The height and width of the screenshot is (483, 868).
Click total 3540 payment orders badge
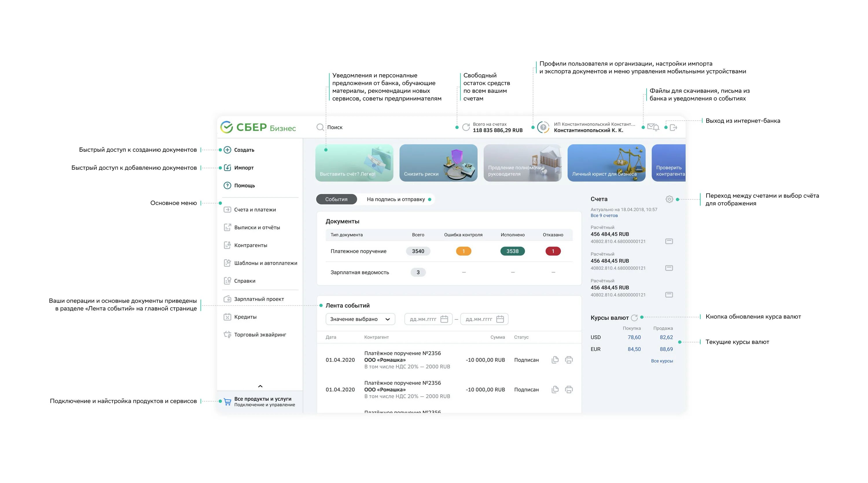coord(418,251)
